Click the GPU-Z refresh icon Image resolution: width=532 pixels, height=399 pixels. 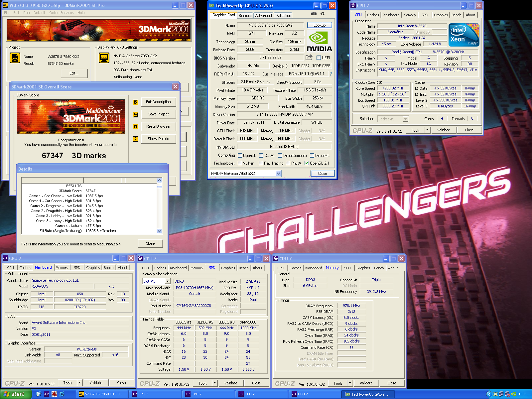[322, 14]
